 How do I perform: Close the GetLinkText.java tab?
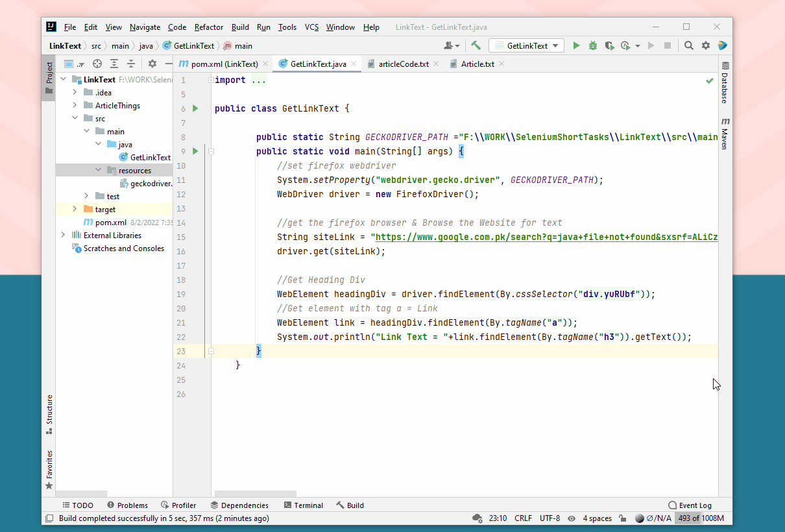click(x=354, y=64)
